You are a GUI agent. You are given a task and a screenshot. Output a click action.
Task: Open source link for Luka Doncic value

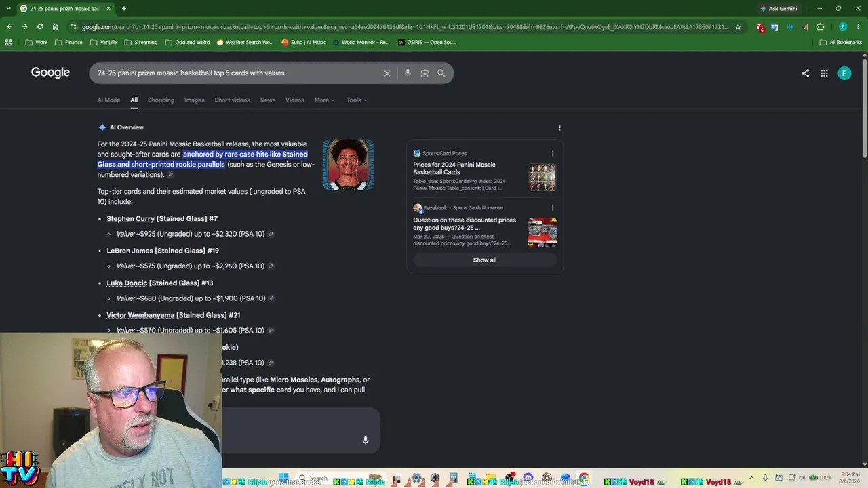point(272,298)
